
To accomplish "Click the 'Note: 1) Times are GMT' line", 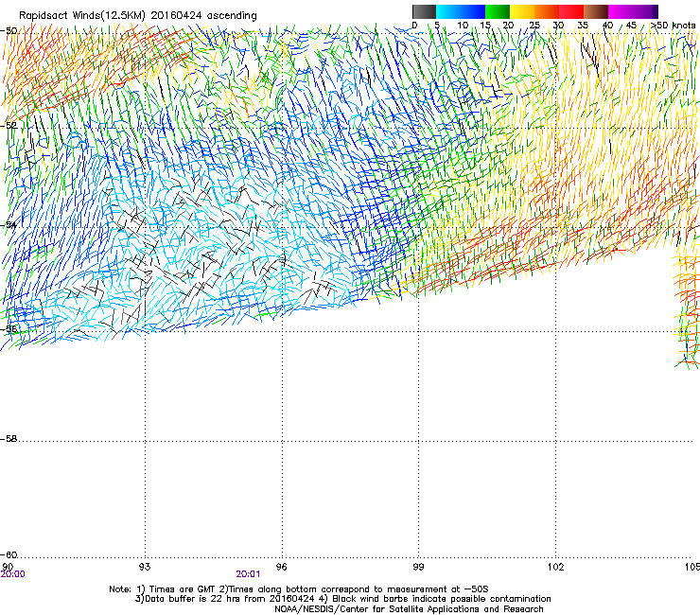I will click(299, 589).
